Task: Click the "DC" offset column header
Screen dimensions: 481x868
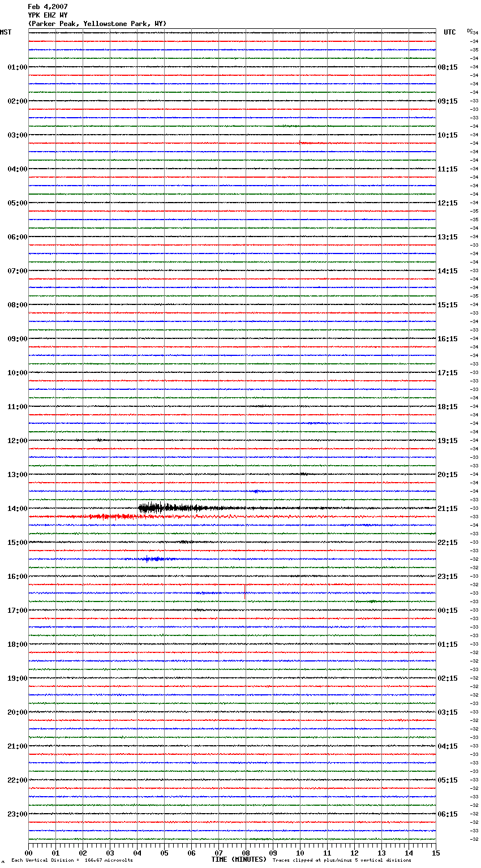Action: tap(470, 31)
